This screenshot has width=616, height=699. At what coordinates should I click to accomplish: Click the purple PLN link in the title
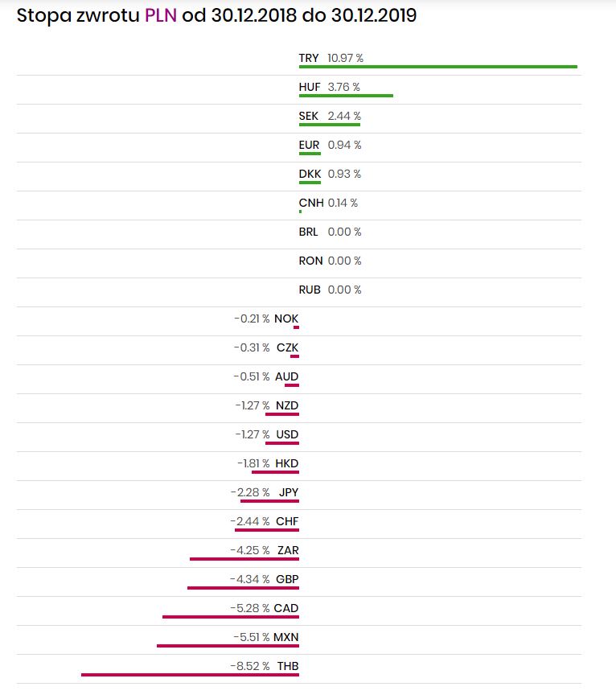(160, 15)
